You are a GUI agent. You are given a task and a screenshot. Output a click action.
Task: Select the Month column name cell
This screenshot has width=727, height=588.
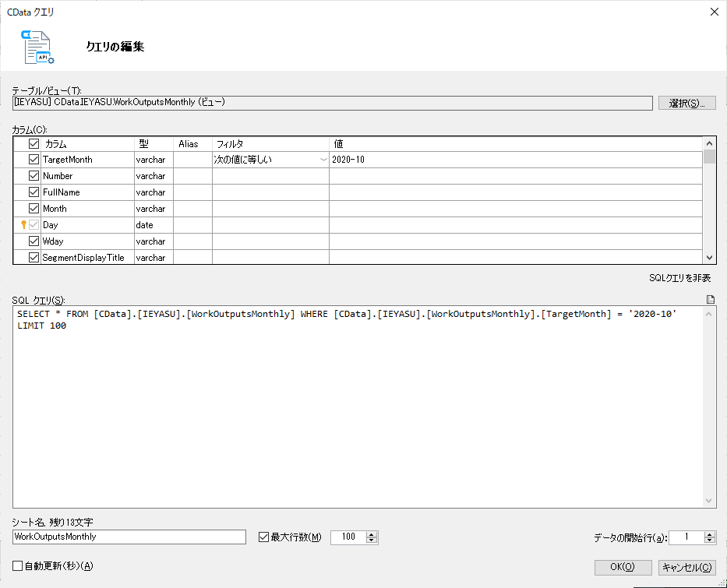[87, 209]
